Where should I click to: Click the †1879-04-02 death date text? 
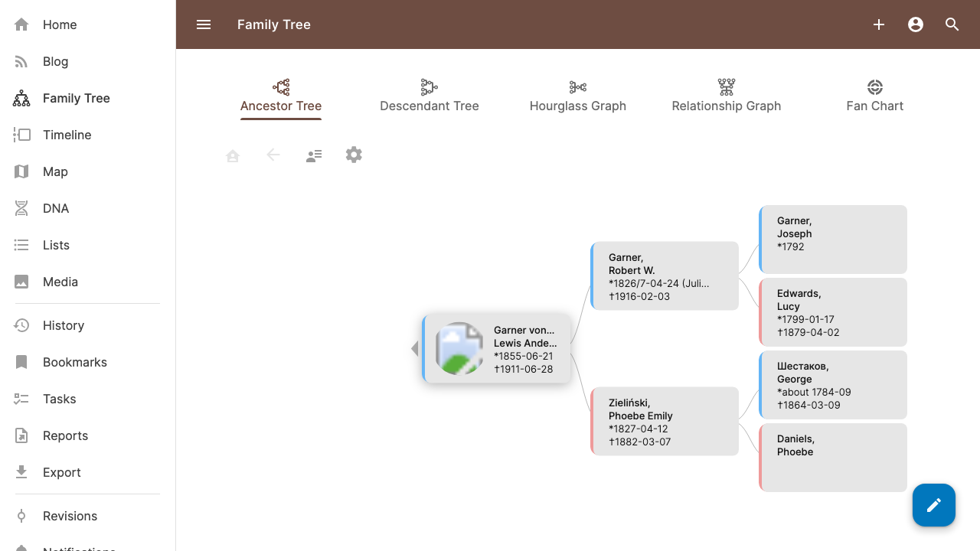click(808, 332)
